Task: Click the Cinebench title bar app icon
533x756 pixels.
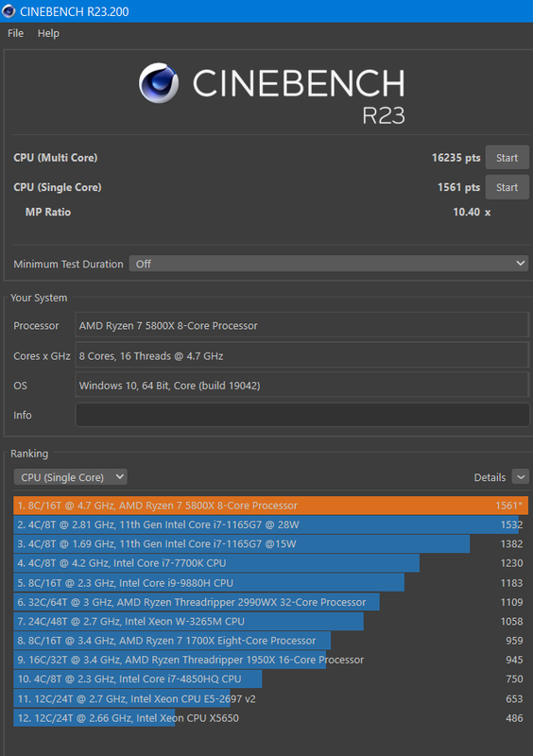Action: (x=9, y=11)
